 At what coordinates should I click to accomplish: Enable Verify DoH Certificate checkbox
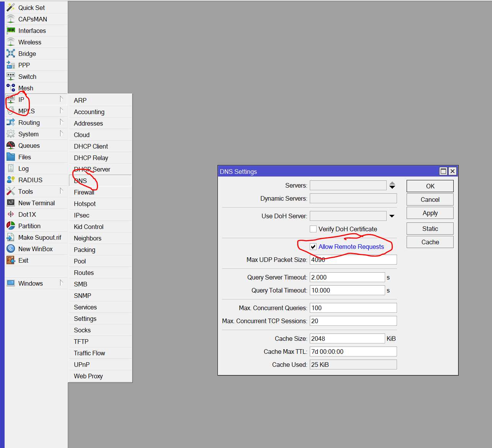(313, 229)
